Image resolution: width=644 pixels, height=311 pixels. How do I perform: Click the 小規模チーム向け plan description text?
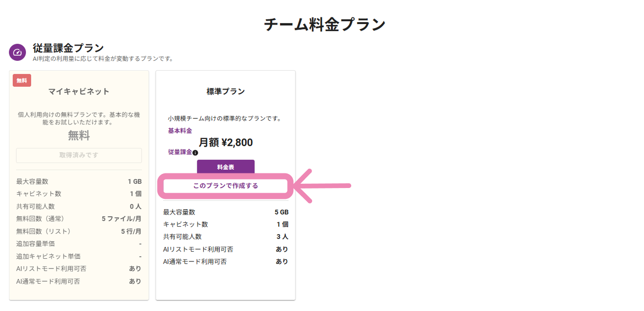[x=224, y=119]
